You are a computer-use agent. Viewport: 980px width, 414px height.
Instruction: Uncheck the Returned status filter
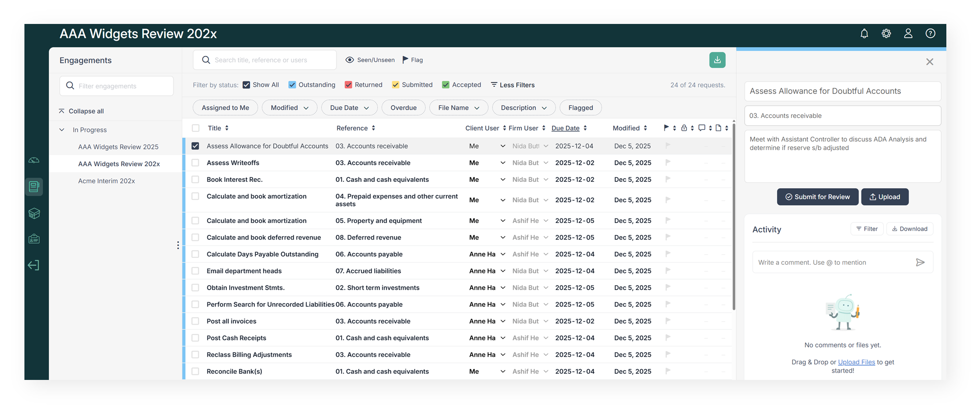click(348, 85)
